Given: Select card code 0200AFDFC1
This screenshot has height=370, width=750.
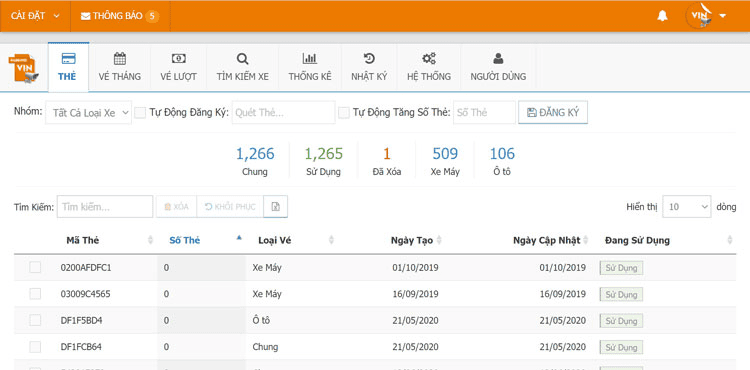Looking at the screenshot, I should click(x=86, y=268).
